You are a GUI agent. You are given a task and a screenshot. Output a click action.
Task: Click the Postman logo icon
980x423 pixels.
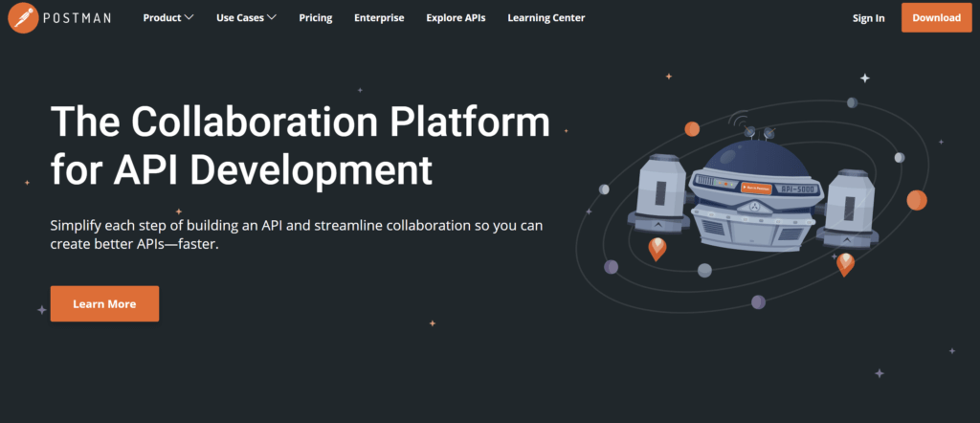click(x=23, y=18)
